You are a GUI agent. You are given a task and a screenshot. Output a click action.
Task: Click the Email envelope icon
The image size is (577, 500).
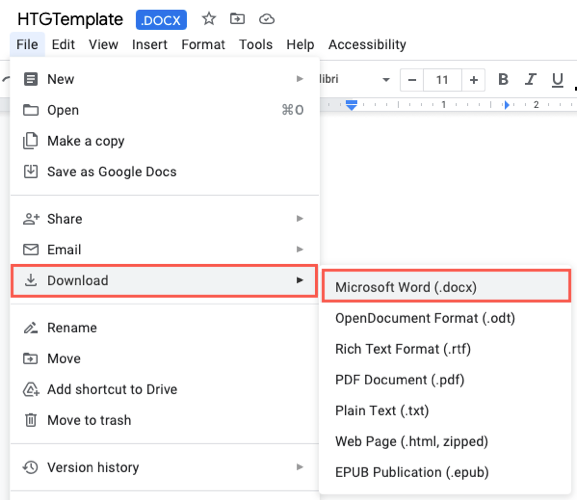coord(31,249)
